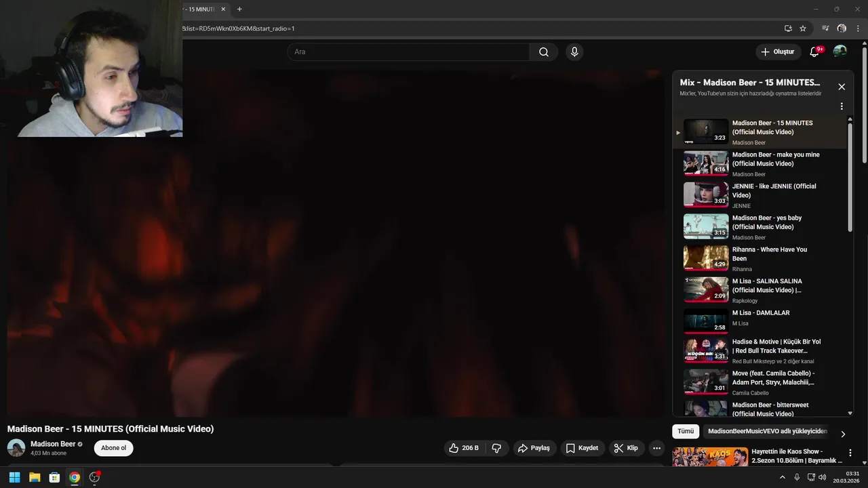Click the YouTube search magnifier button

point(544,52)
